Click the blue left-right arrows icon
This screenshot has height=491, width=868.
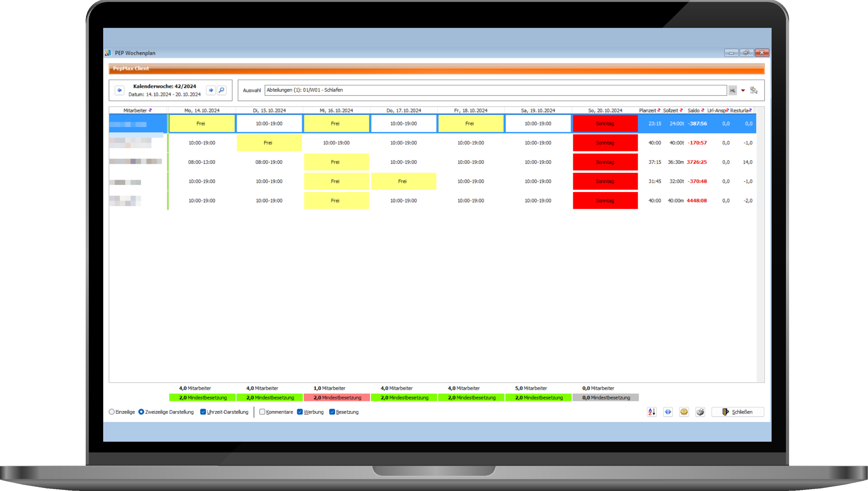668,412
